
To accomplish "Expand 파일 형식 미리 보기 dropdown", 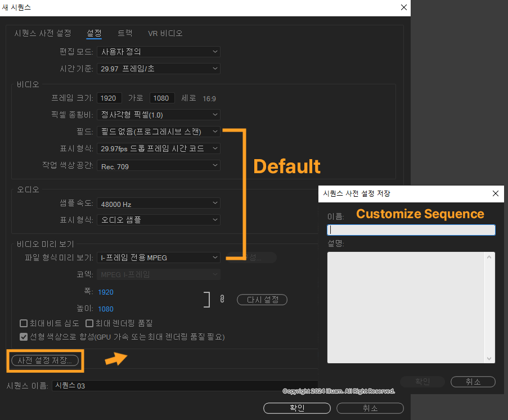I will (159, 258).
